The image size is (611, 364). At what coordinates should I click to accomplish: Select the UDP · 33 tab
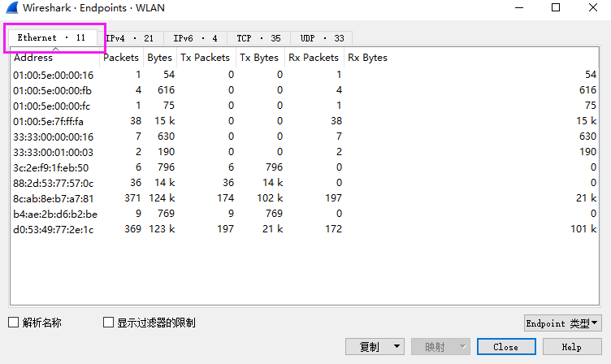tap(322, 38)
